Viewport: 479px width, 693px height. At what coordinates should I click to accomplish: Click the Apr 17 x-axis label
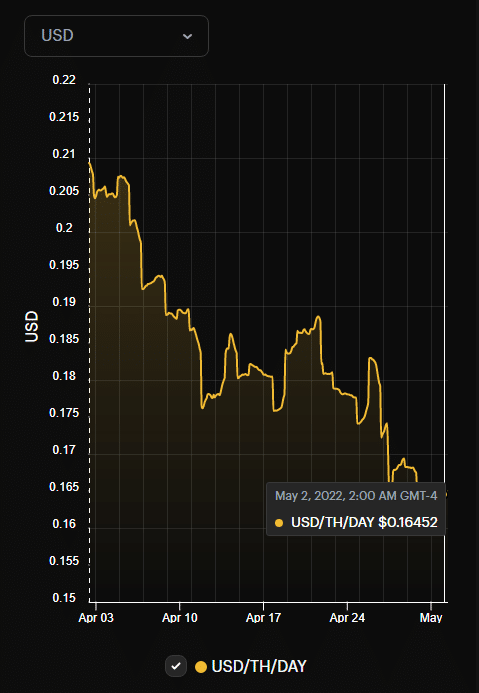coord(263,617)
